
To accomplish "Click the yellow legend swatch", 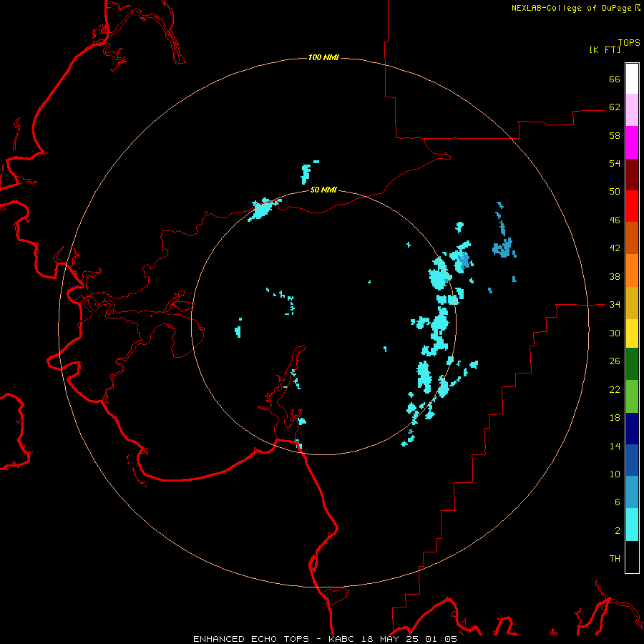I will 632,333.
